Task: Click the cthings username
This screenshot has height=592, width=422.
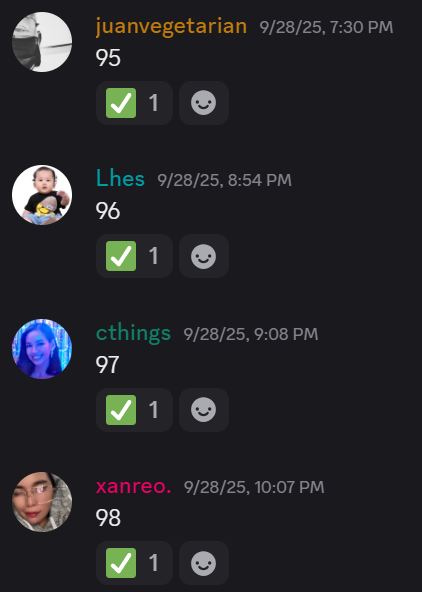Action: tap(133, 333)
